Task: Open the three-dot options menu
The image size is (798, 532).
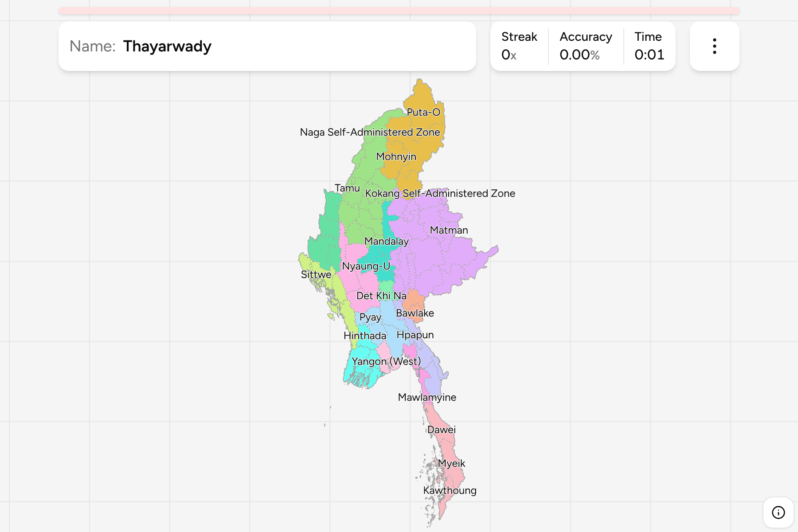Action: [x=714, y=46]
